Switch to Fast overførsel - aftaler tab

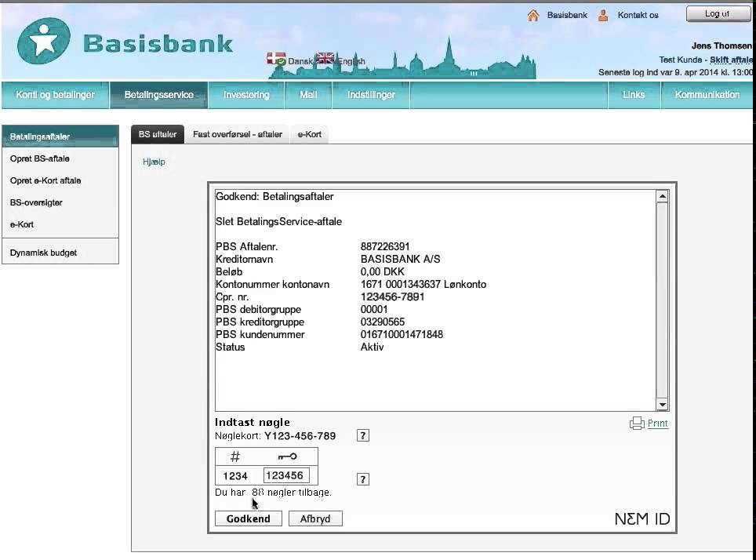pyautogui.click(x=237, y=134)
